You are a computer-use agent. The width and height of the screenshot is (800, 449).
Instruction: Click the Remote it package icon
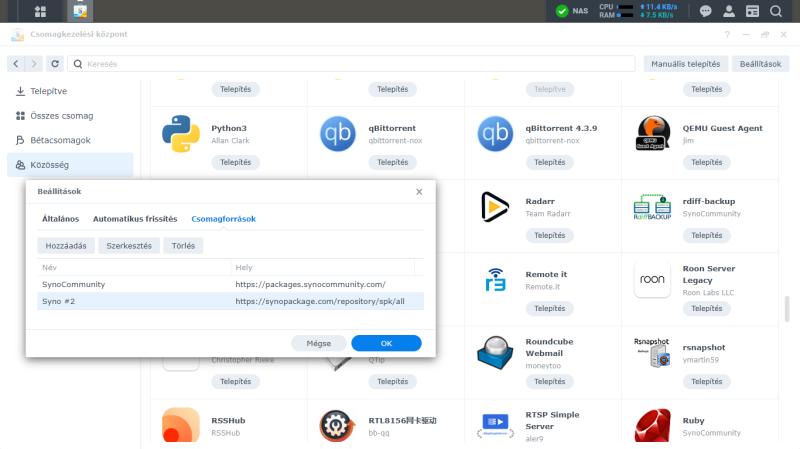point(495,280)
